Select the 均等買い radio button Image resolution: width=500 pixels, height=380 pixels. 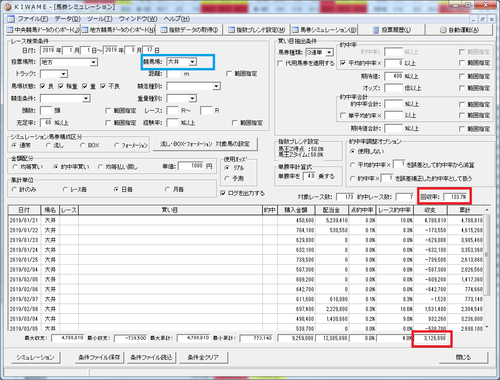(14, 167)
